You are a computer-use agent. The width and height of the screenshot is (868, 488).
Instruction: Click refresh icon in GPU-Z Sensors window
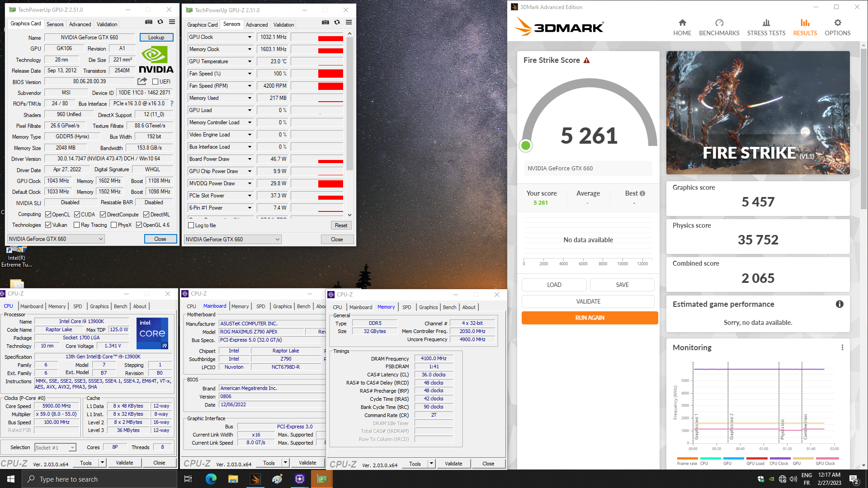pyautogui.click(x=337, y=22)
